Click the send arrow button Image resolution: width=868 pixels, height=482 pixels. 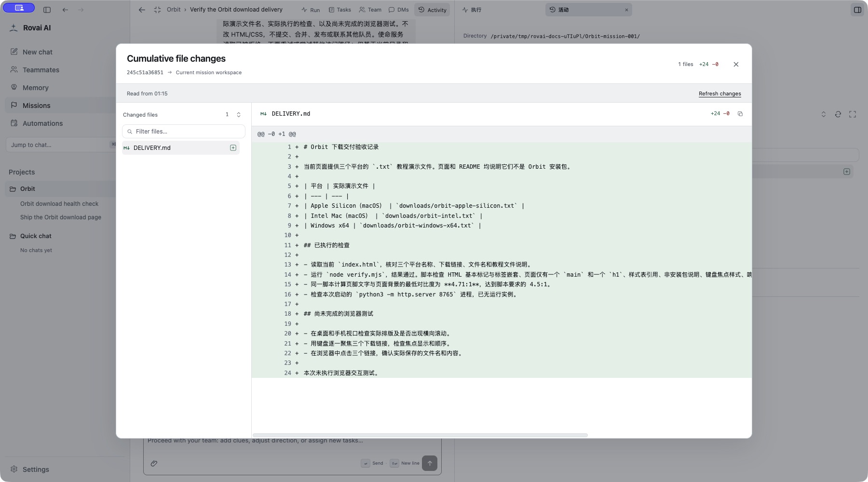click(x=429, y=463)
